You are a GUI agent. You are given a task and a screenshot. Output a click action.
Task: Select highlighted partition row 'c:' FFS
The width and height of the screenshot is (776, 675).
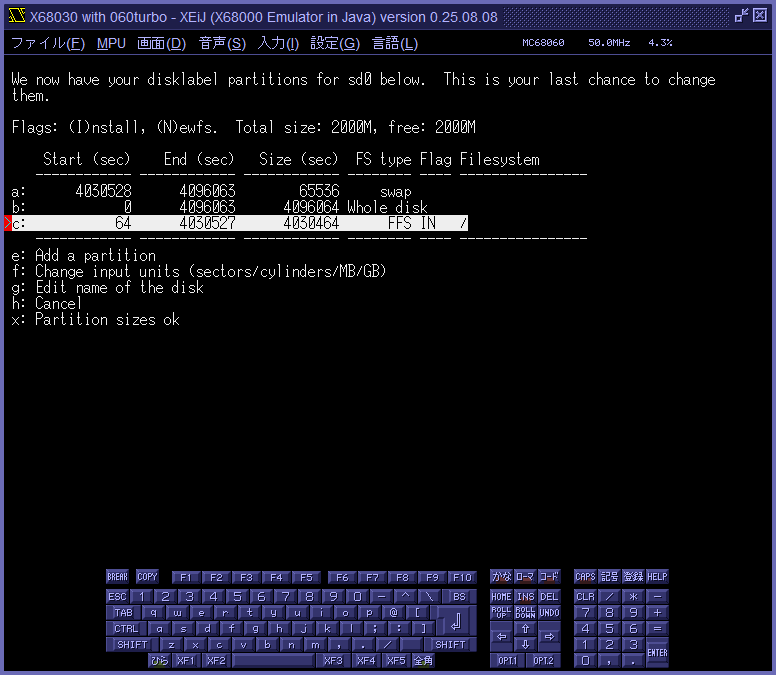click(x=236, y=223)
